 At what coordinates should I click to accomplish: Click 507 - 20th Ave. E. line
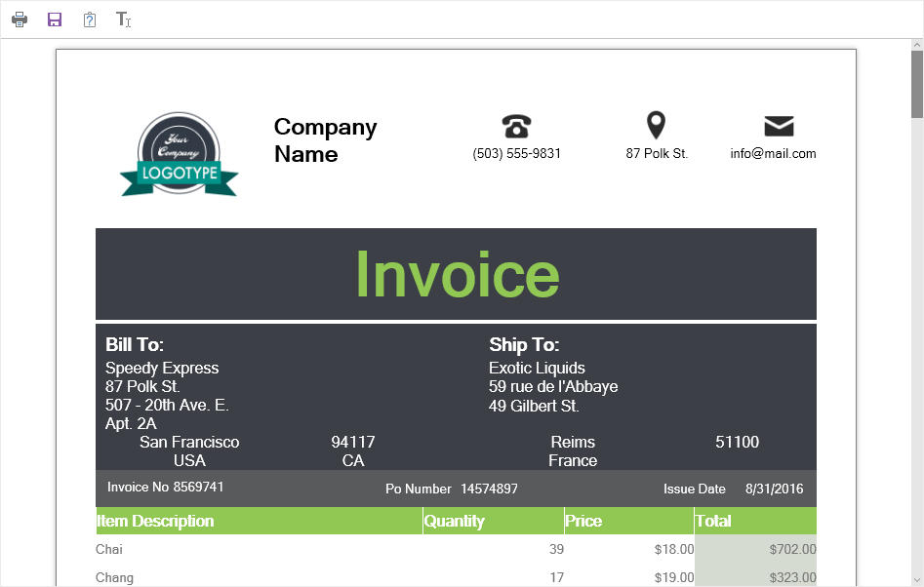coord(168,405)
